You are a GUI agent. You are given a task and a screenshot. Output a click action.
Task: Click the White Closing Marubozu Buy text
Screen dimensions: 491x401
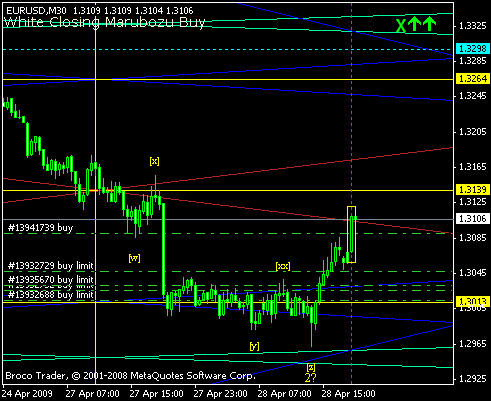click(x=104, y=23)
